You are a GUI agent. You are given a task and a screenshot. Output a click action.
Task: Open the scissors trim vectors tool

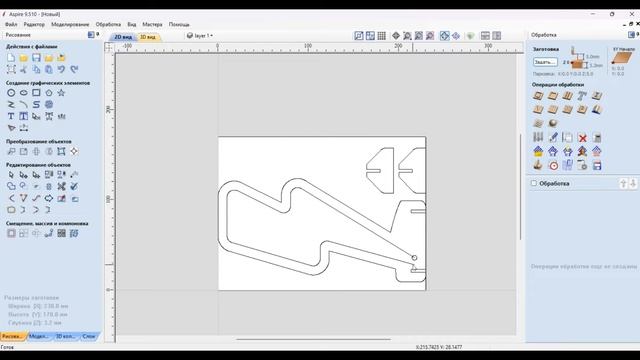[61, 187]
